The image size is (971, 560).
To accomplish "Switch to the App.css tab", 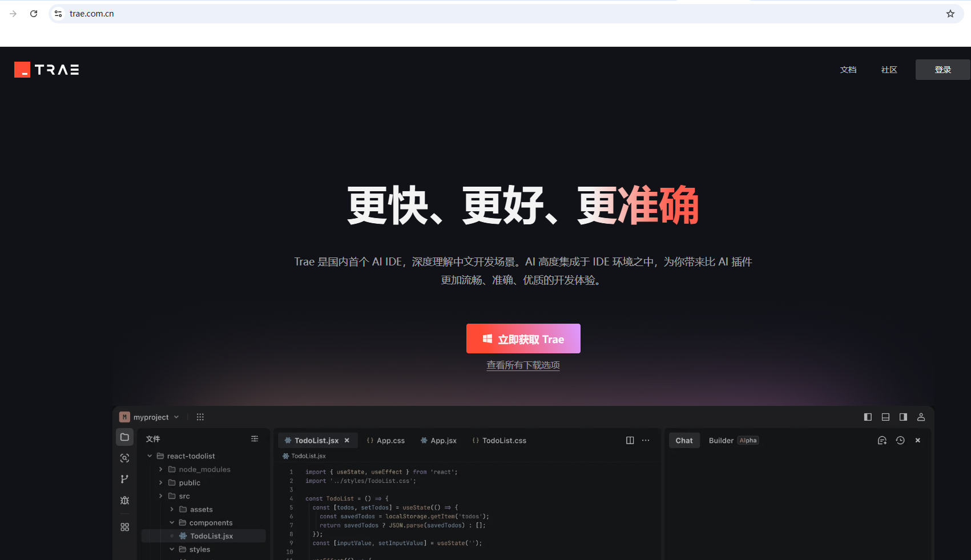I will [x=386, y=441].
